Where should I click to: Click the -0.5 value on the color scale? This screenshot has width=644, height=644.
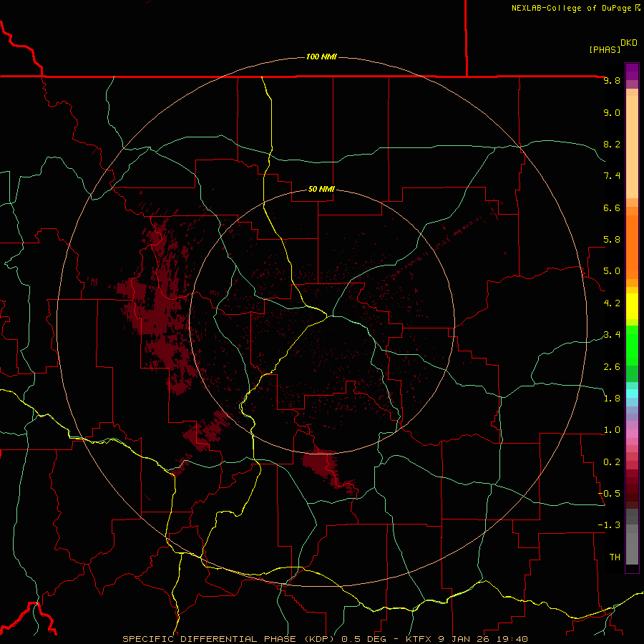609,494
